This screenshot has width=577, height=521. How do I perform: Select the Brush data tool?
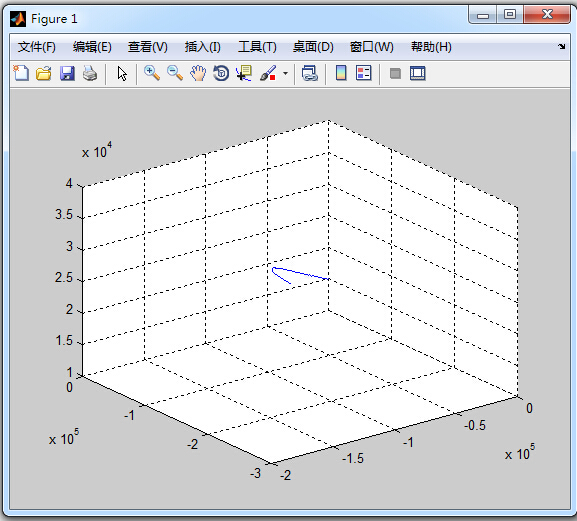coord(268,73)
